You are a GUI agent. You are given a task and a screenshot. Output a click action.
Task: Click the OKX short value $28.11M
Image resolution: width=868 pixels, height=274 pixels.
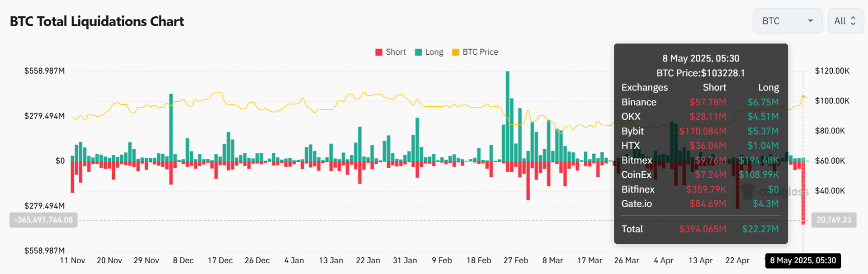(708, 116)
